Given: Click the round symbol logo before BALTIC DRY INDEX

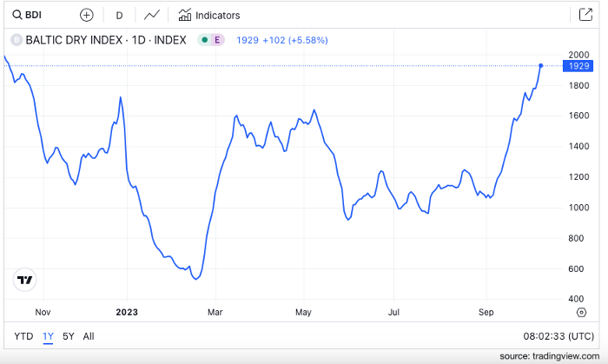Looking at the screenshot, I should click(15, 39).
